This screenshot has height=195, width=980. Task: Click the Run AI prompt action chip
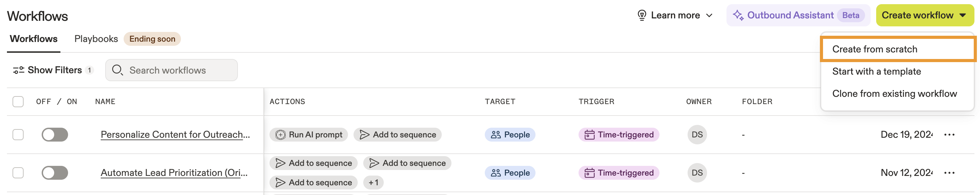[308, 135]
